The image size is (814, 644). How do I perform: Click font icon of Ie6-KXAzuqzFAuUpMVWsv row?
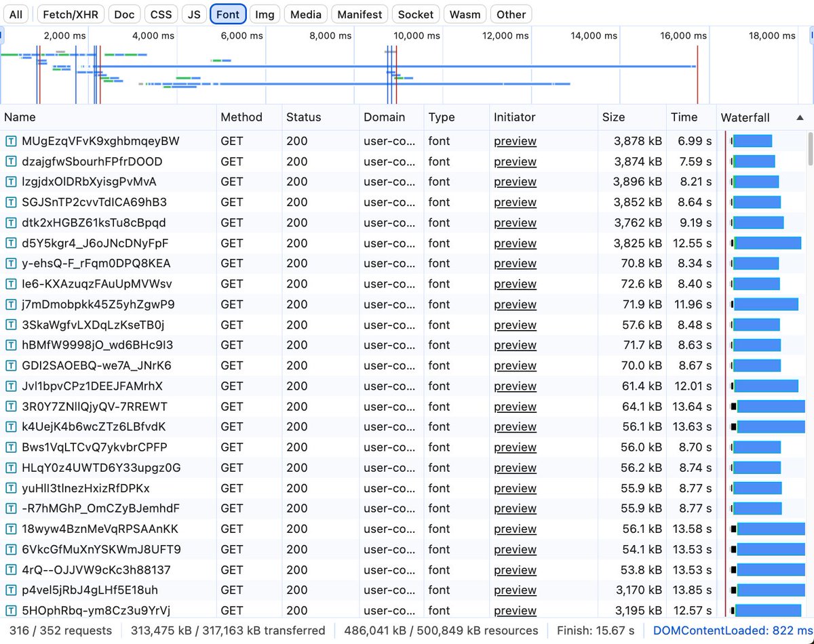point(11,283)
